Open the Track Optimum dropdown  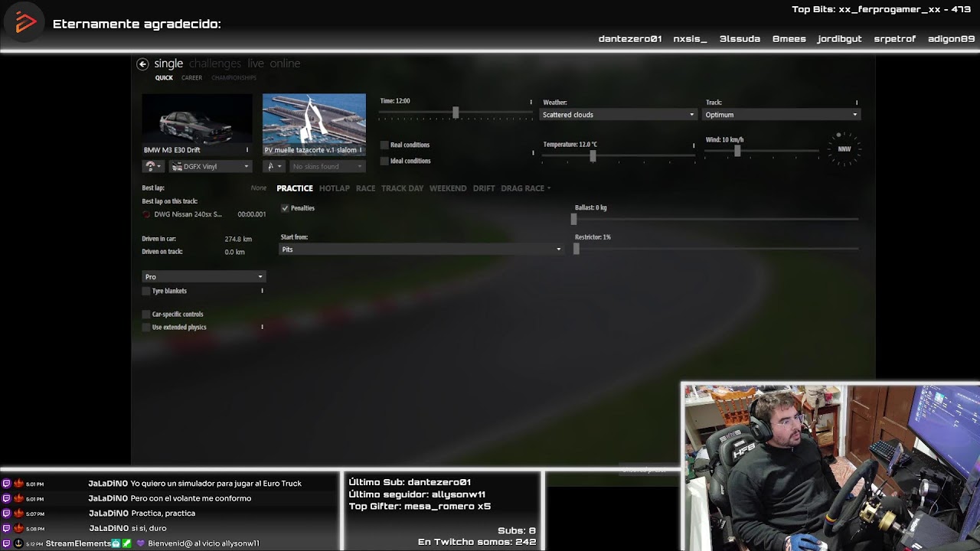(782, 115)
